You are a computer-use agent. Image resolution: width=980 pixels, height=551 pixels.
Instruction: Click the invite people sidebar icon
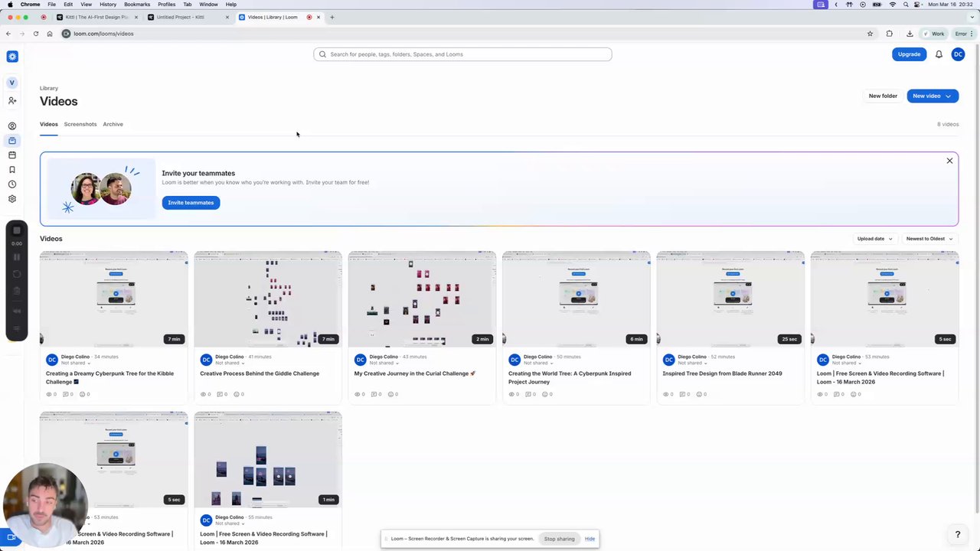click(x=12, y=101)
